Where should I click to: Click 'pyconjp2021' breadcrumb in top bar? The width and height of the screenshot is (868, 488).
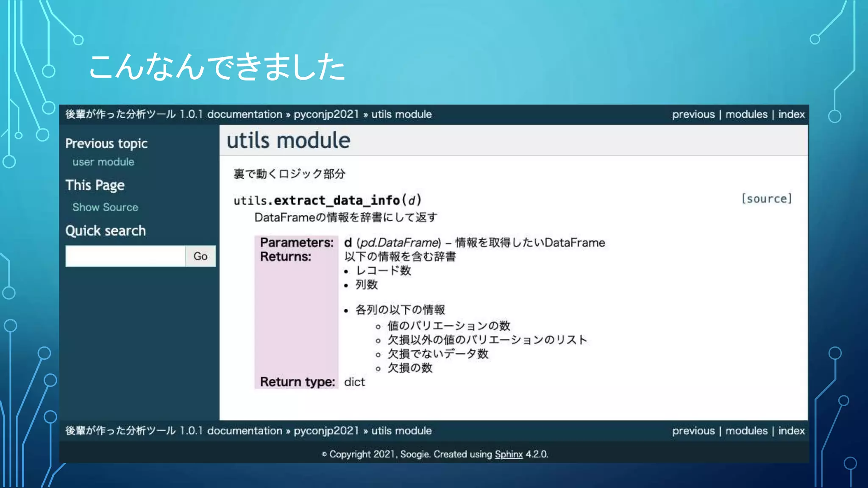pyautogui.click(x=326, y=114)
